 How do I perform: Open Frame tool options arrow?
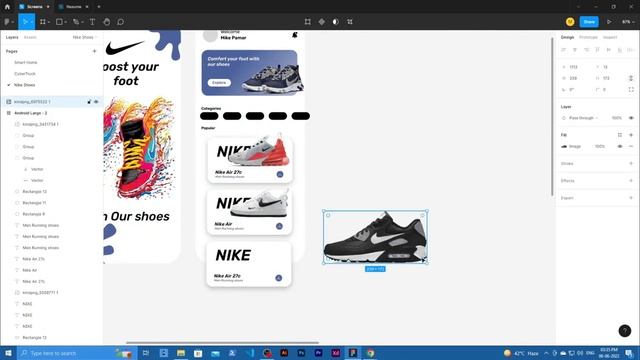(x=49, y=22)
